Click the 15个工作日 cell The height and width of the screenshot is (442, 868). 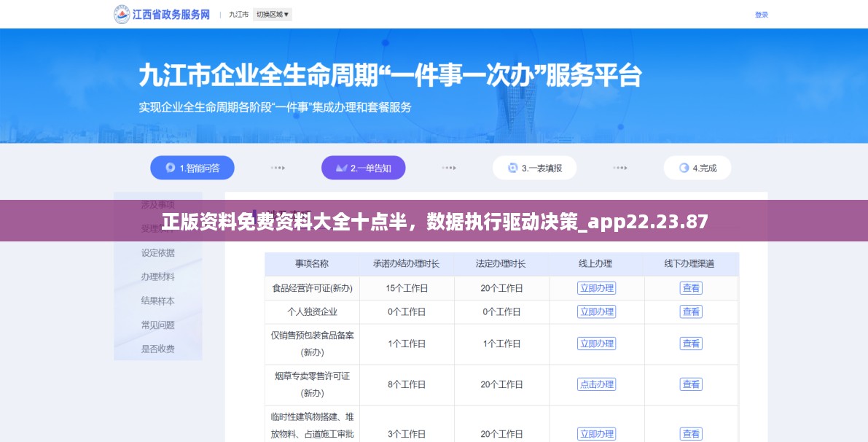coord(407,288)
